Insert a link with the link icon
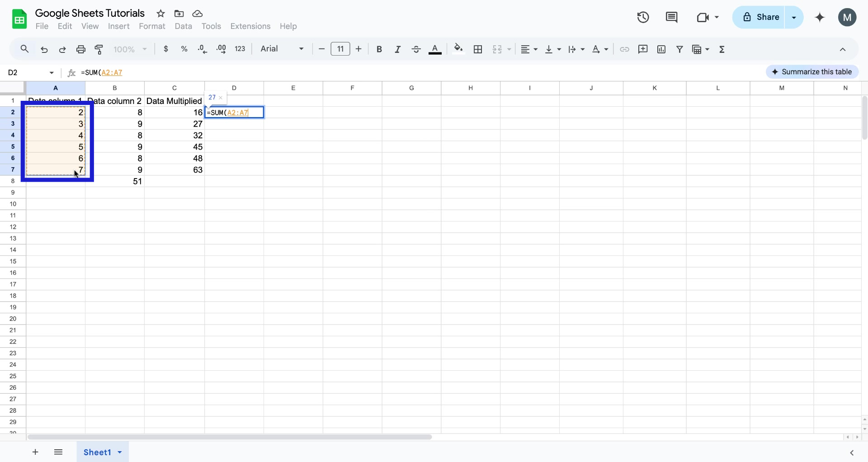This screenshot has width=868, height=462. (x=624, y=49)
